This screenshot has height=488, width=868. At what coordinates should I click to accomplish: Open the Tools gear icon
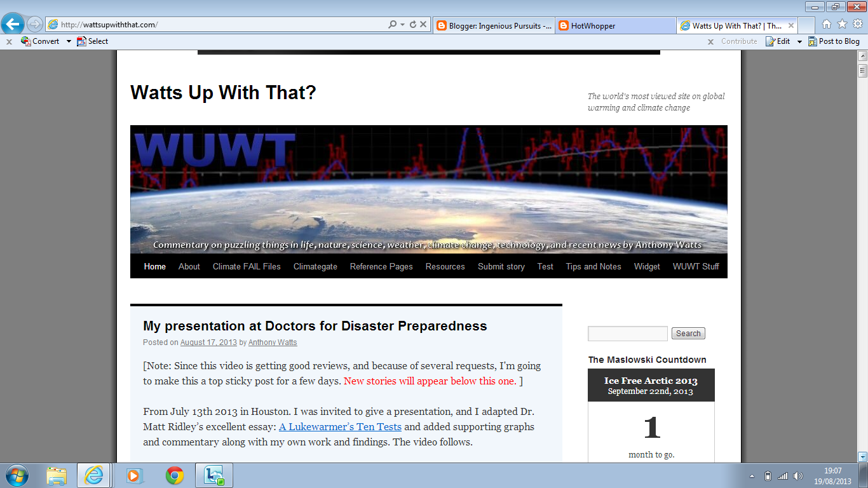click(857, 24)
